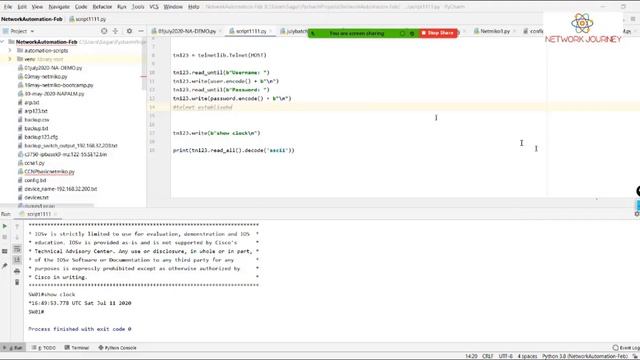Select backup.txt file
The image size is (640, 360).
pyautogui.click(x=36, y=128)
